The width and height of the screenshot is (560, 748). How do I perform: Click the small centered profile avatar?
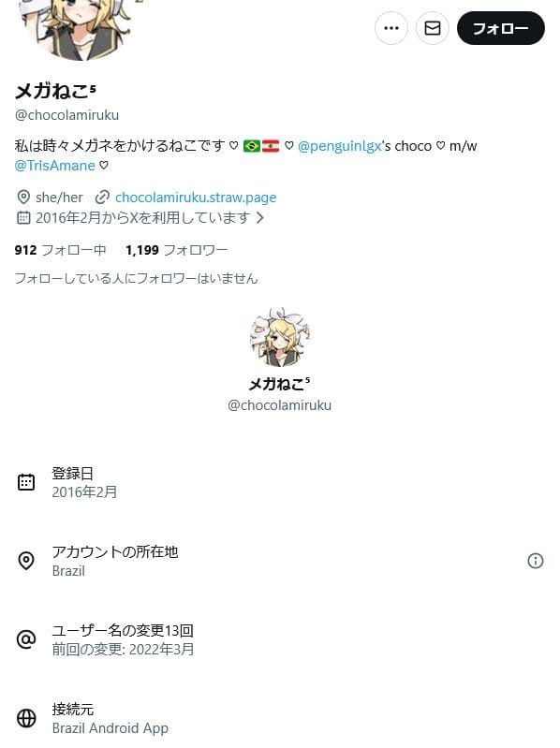click(279, 337)
